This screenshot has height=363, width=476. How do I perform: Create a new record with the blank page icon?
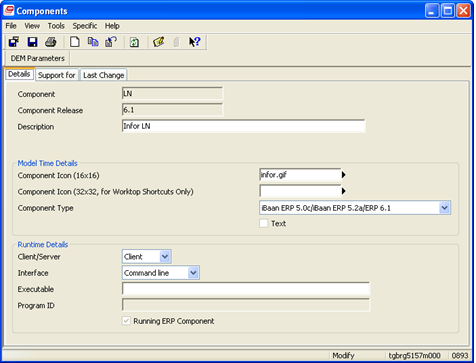pyautogui.click(x=75, y=42)
